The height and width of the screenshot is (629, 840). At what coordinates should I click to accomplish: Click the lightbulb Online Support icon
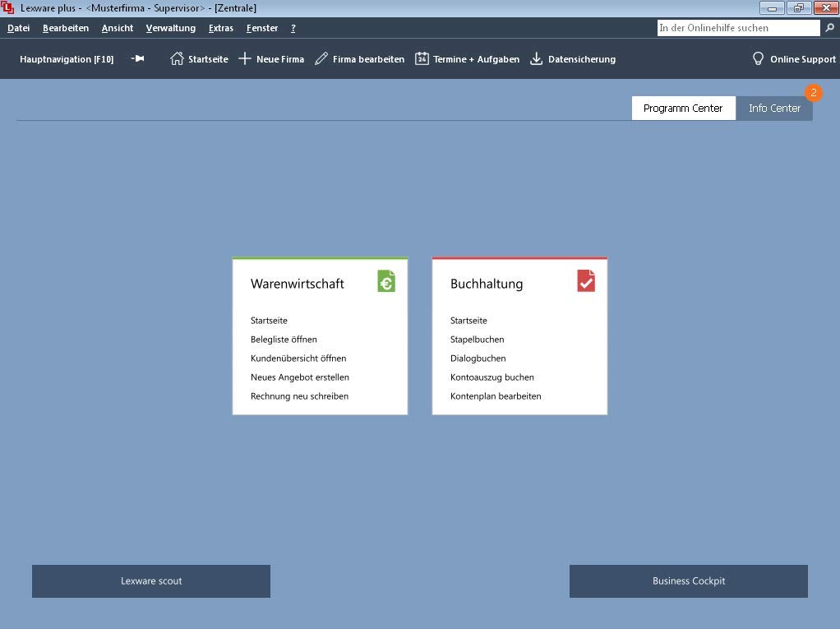pos(758,58)
